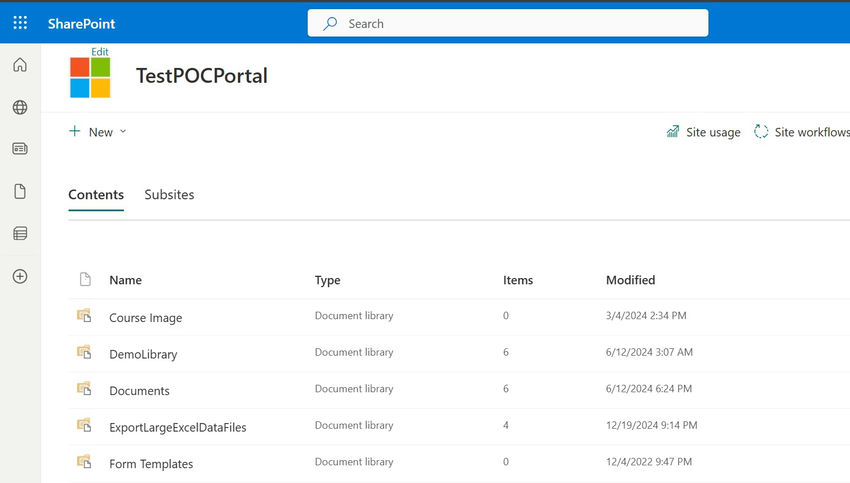Open the globe sites icon in sidebar
Image resolution: width=850 pixels, height=483 pixels.
[x=20, y=107]
